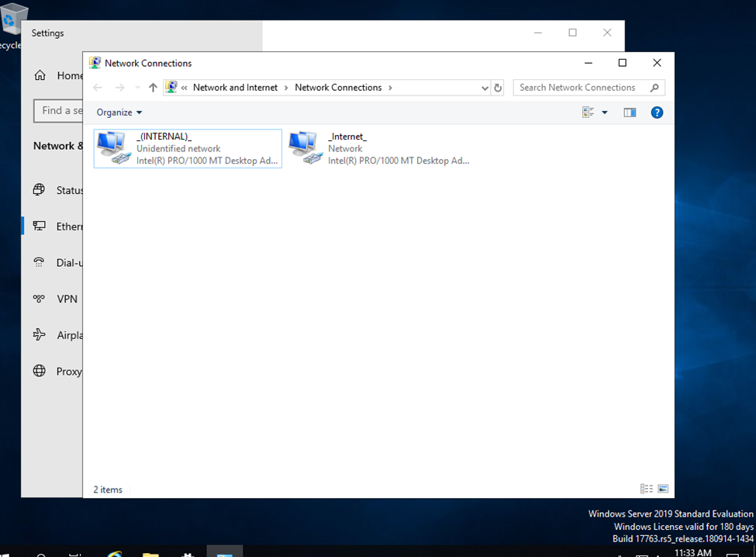The image size is (756, 557).
Task: Click the Home label in Settings
Action: pos(70,76)
